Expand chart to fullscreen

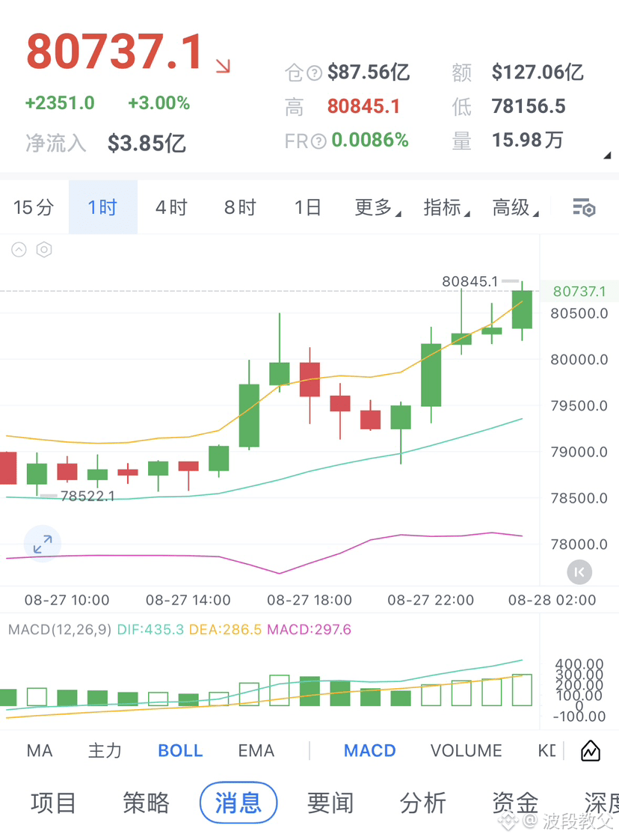click(x=43, y=544)
